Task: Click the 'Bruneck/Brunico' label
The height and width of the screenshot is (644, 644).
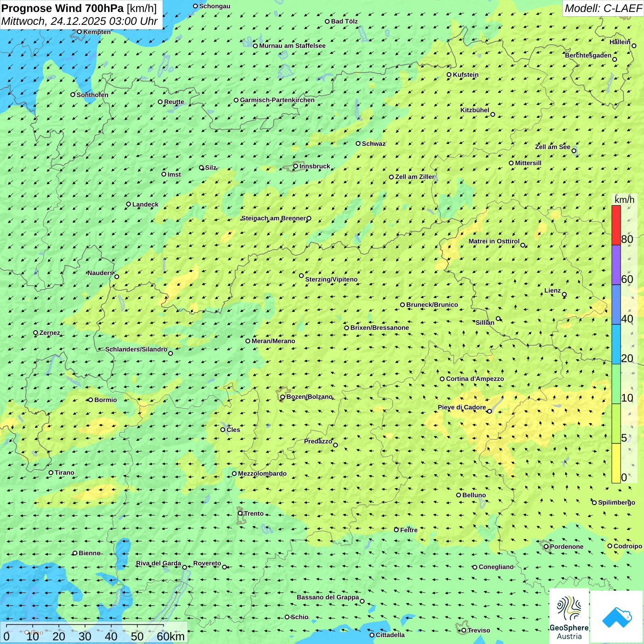Action: [432, 305]
